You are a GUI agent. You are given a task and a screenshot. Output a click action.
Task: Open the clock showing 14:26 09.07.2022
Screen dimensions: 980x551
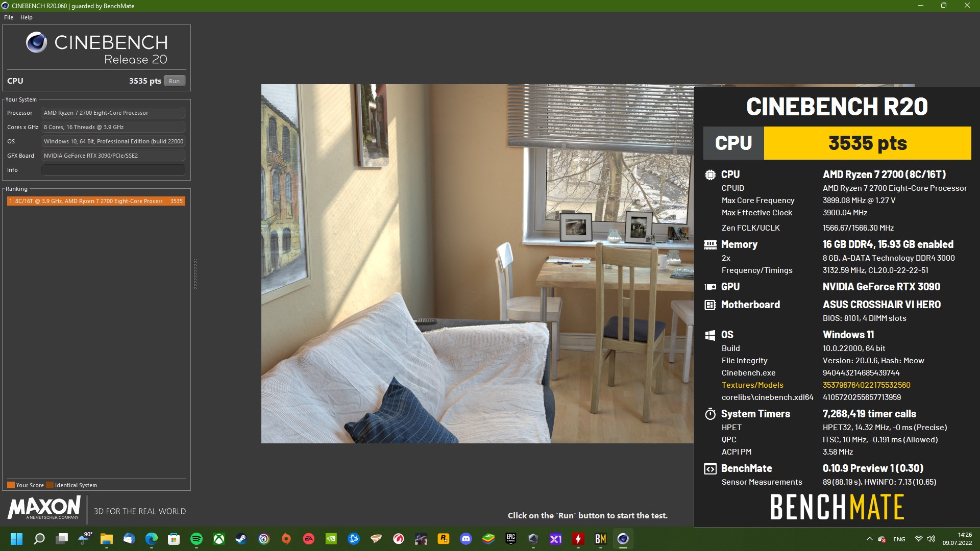pyautogui.click(x=957, y=539)
